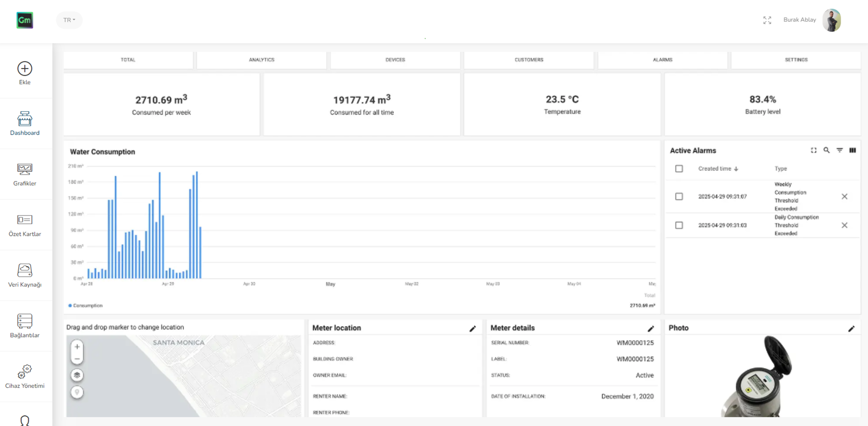
Task: Dismiss the Weekly Consumption alarm
Action: [x=845, y=197]
